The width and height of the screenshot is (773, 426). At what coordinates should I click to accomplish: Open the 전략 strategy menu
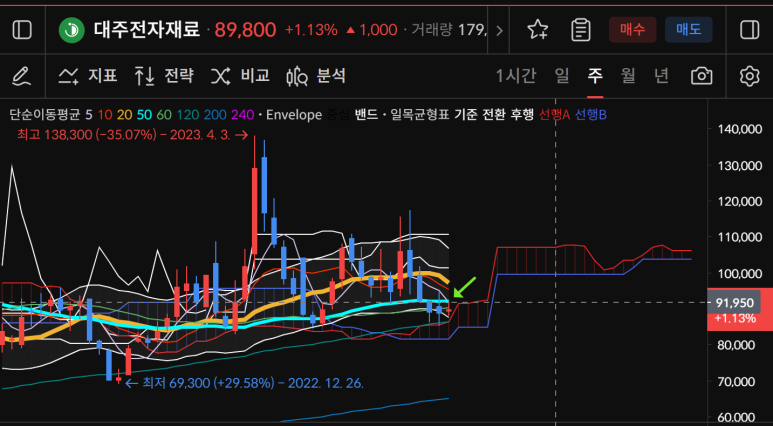(164, 76)
